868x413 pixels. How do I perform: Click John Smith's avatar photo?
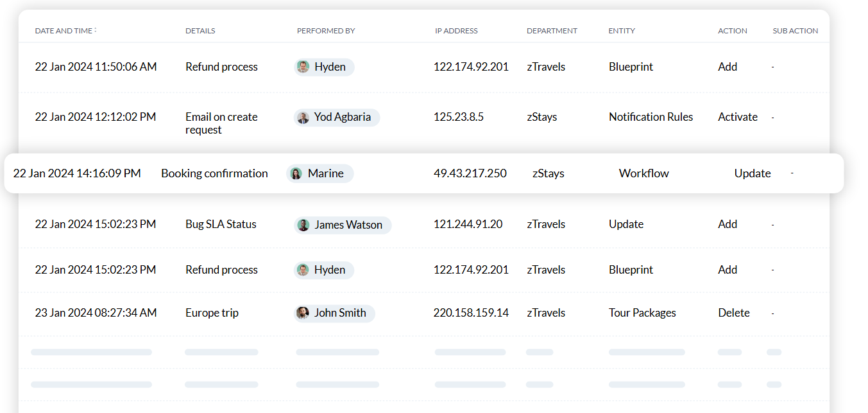coord(303,313)
